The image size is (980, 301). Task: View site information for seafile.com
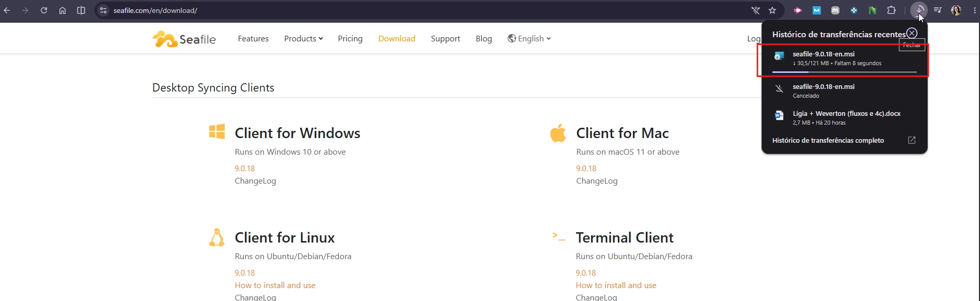click(103, 10)
